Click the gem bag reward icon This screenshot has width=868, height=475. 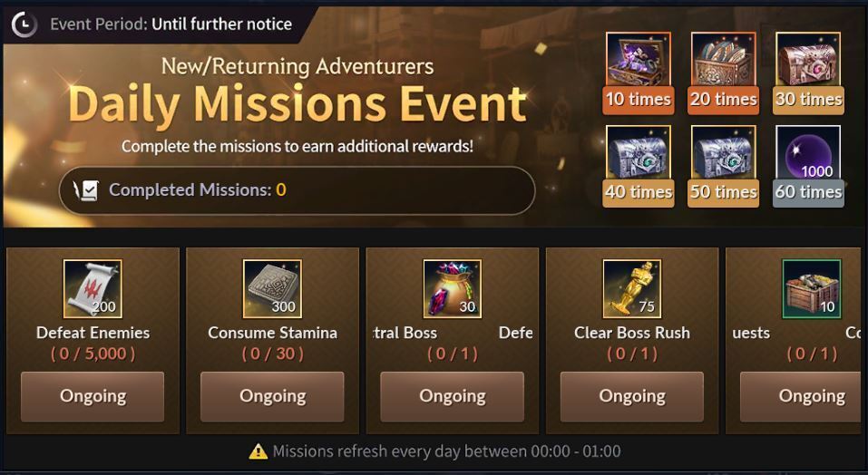tap(453, 288)
